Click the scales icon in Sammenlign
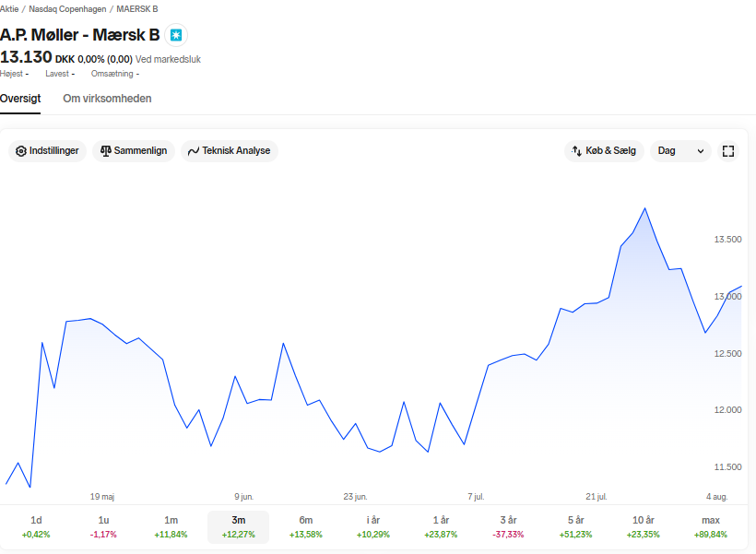 [x=106, y=151]
